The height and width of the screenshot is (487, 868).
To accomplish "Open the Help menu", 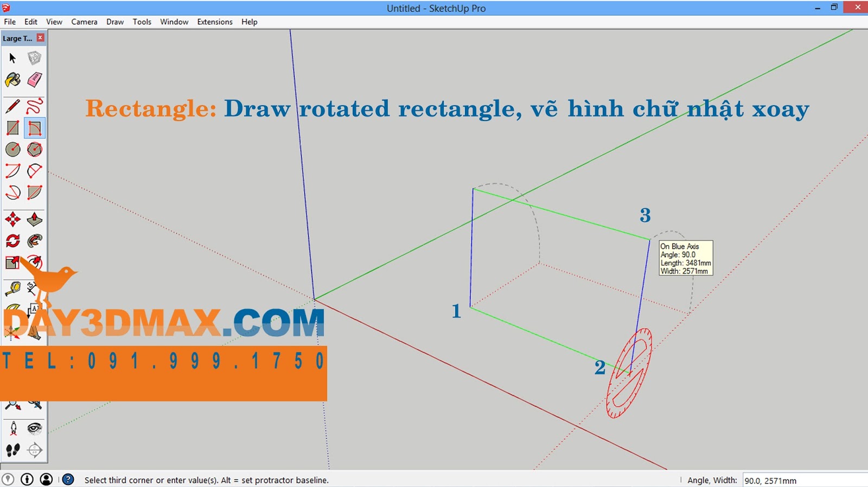I will point(250,22).
